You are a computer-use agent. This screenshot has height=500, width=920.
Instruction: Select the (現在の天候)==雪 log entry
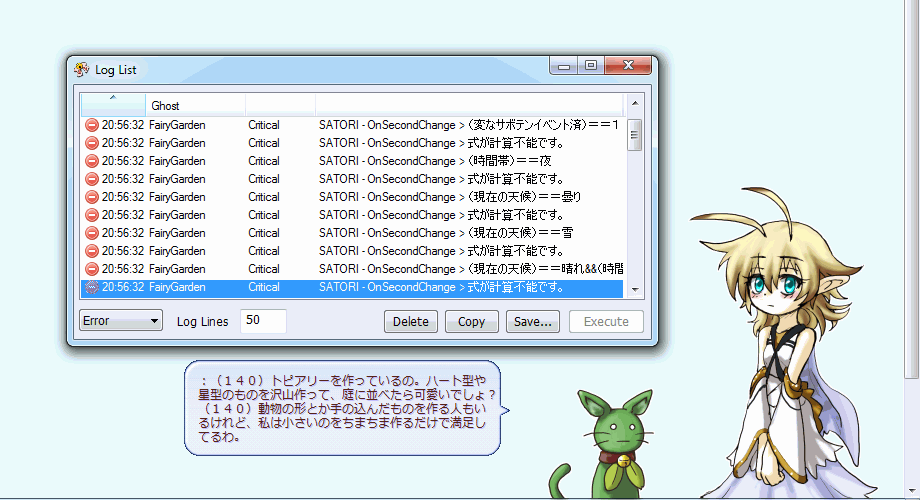[x=351, y=233]
